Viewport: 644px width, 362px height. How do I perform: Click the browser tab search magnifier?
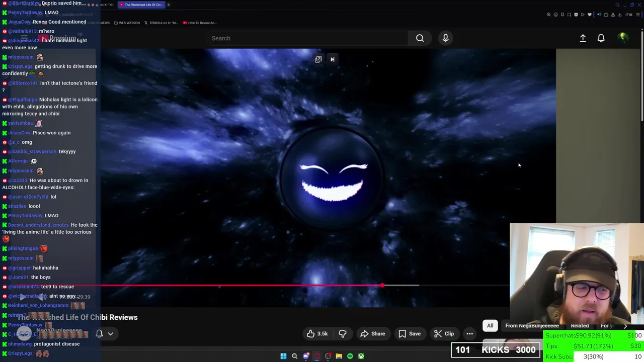[x=617, y=5]
